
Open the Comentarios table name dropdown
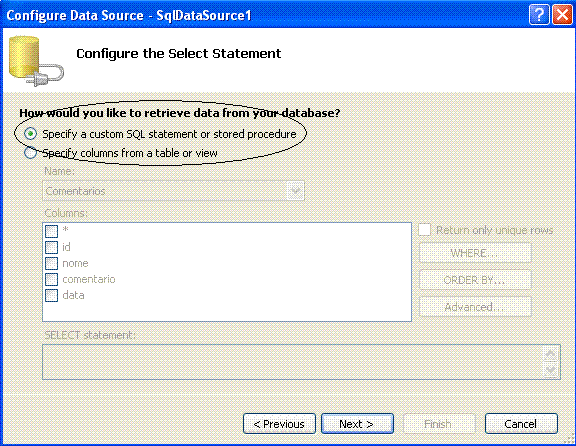pos(296,191)
